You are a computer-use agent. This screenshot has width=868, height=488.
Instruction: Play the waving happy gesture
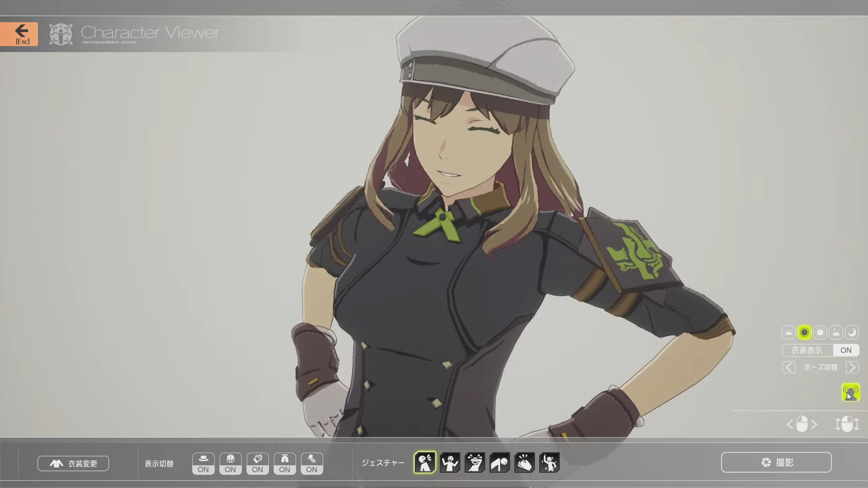pos(450,462)
